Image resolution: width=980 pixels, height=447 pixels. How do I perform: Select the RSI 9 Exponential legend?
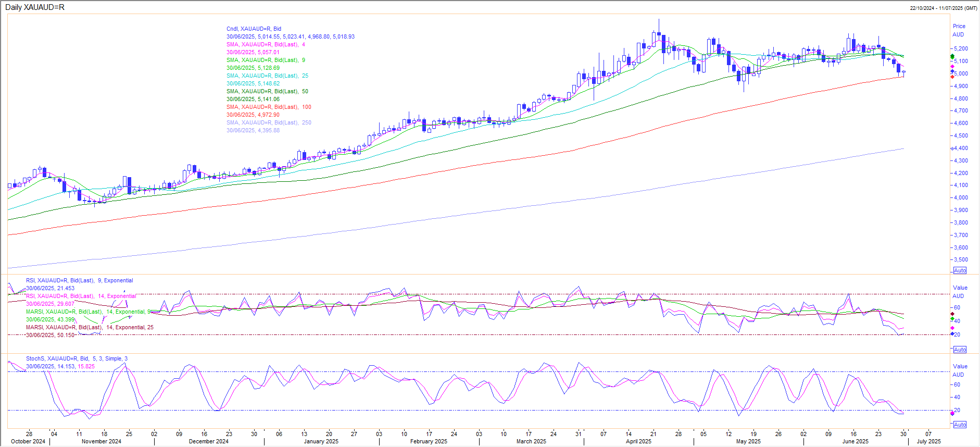(80, 280)
